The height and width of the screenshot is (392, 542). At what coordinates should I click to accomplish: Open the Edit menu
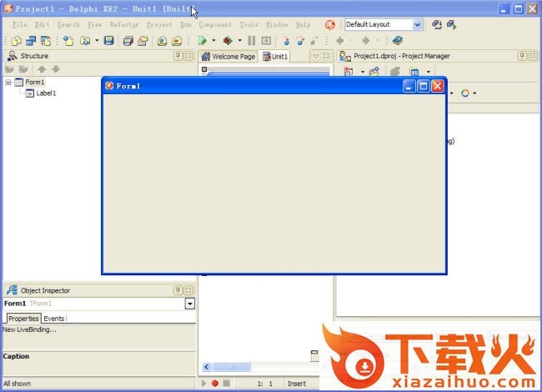click(x=42, y=24)
